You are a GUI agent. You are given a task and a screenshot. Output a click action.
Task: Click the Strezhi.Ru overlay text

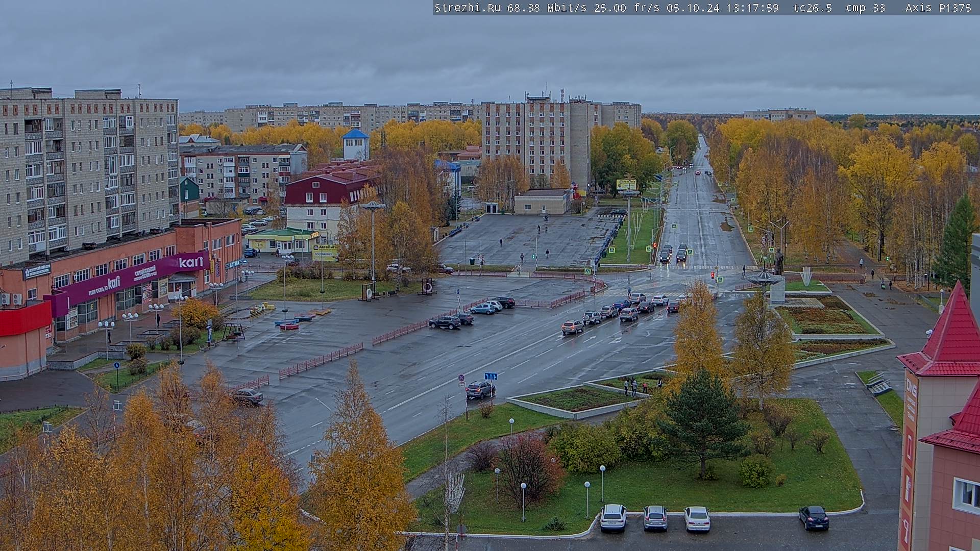point(467,8)
